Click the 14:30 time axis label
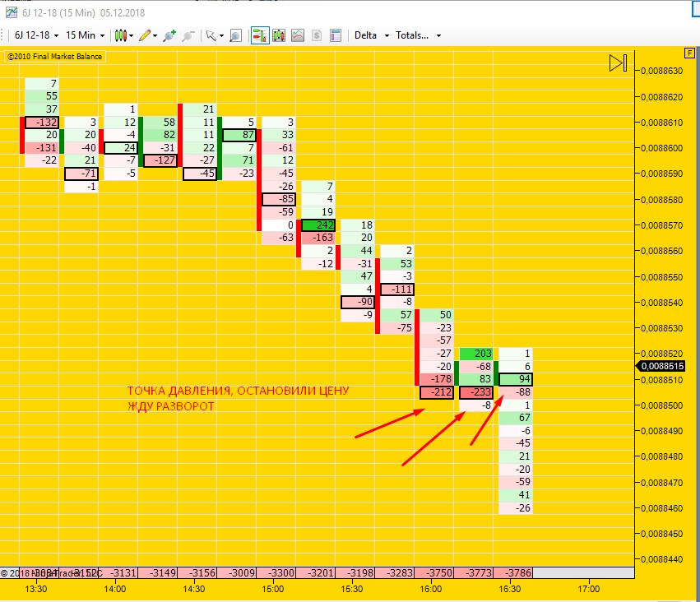The height and width of the screenshot is (602, 700). [194, 589]
